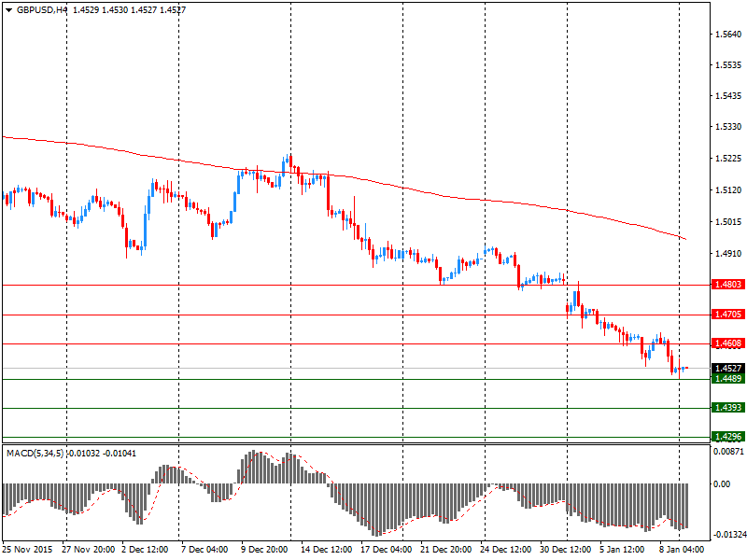747x560 pixels.
Task: Click the 1.5015 price scale value
Action: point(728,221)
